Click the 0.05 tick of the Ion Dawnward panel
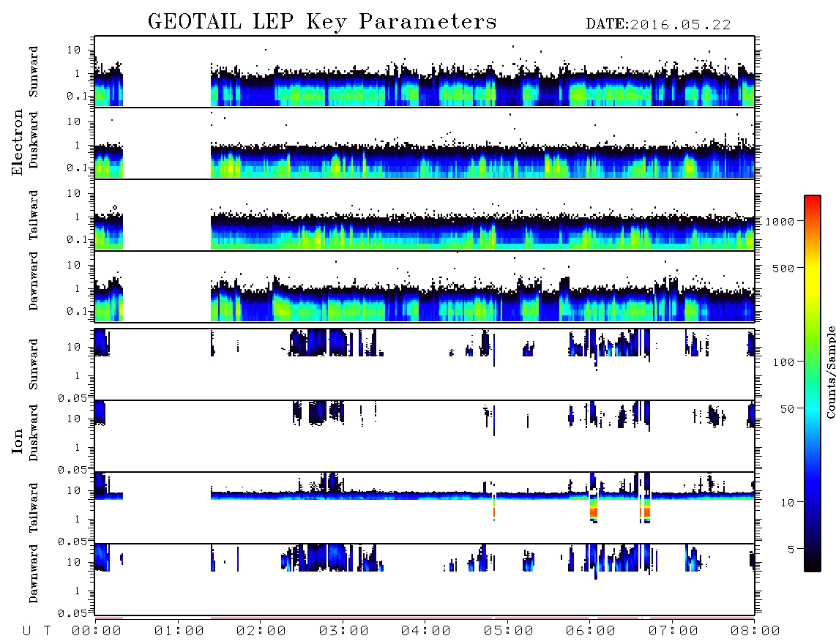 click(72, 613)
